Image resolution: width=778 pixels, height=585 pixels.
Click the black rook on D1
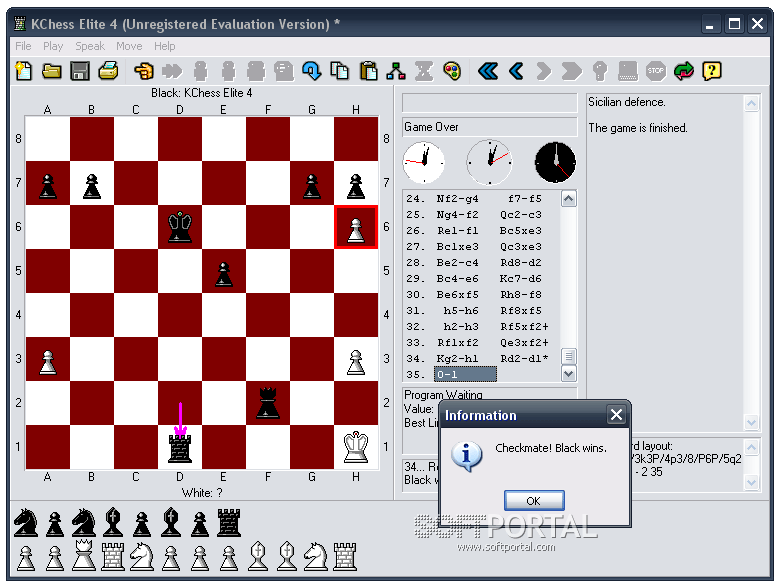[x=180, y=448]
